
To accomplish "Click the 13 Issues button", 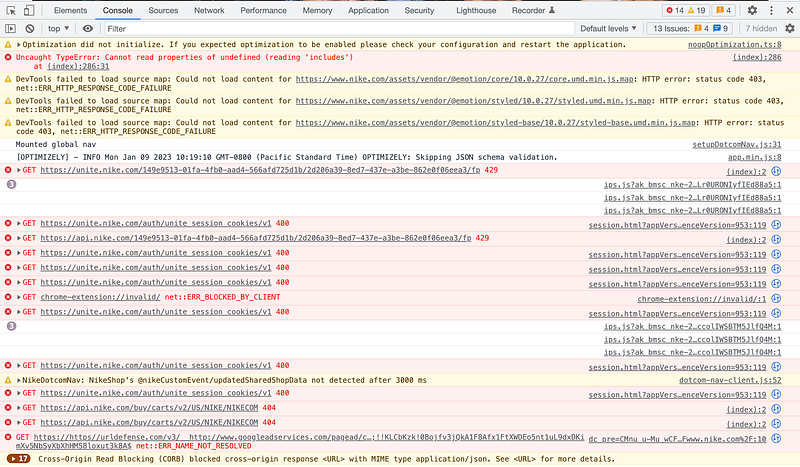I will [690, 29].
